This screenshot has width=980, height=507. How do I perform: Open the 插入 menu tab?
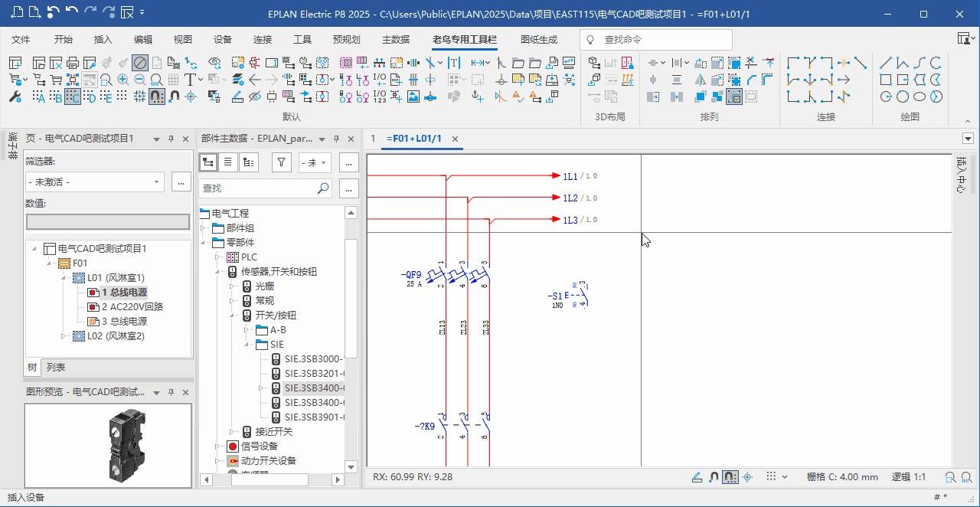point(103,40)
